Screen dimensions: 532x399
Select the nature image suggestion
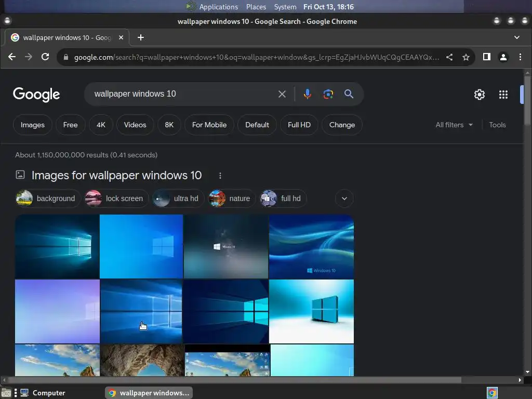pyautogui.click(x=232, y=198)
